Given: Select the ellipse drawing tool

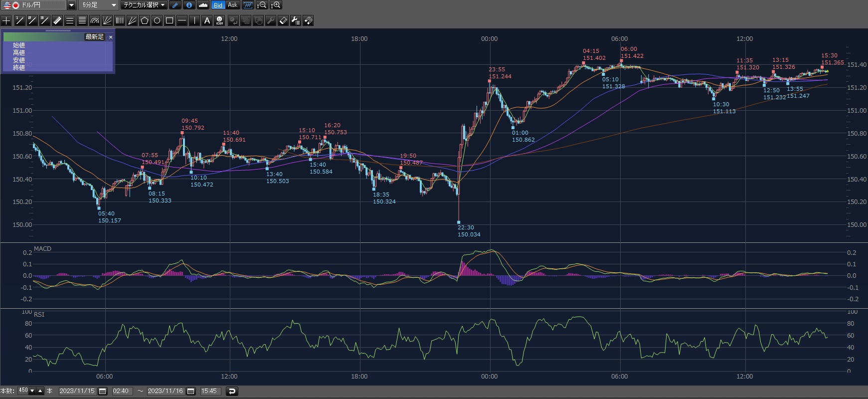Looking at the screenshot, I should [x=157, y=20].
